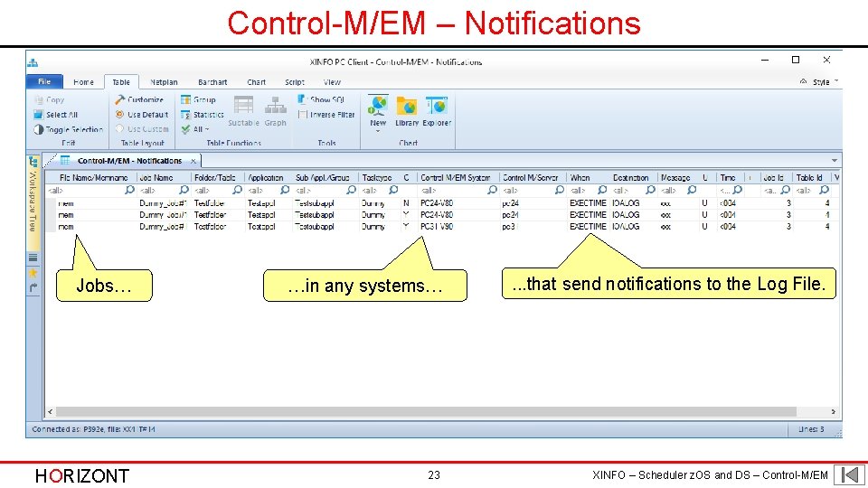This screenshot has height=488, width=868.
Task: Click the Copy icon in Edit group
Action: [38, 100]
